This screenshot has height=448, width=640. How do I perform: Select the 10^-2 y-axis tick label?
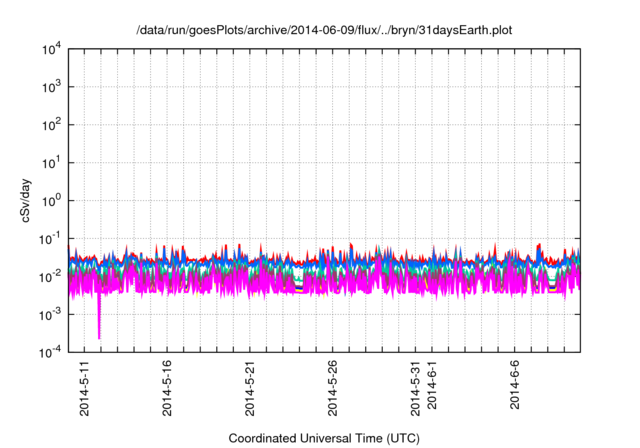point(50,276)
